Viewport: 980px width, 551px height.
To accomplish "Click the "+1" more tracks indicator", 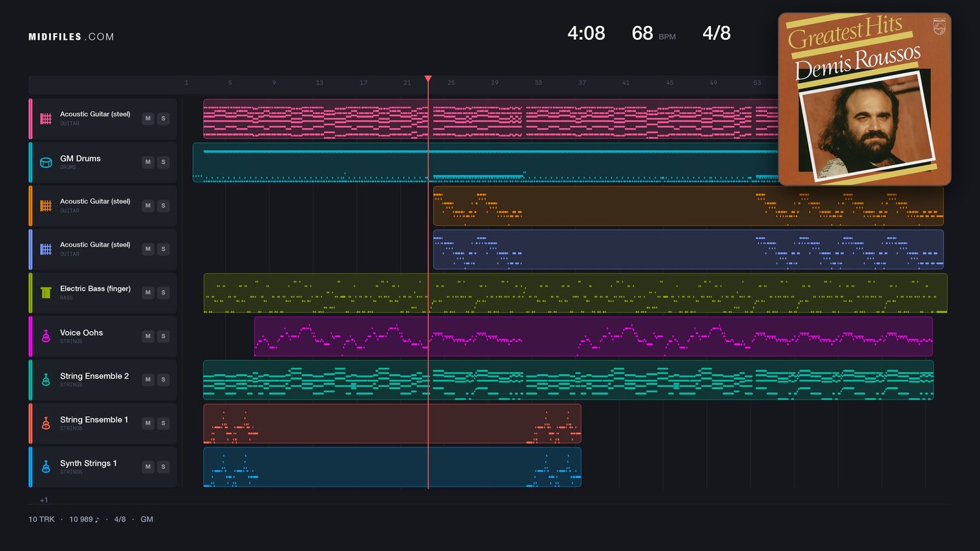I will pyautogui.click(x=44, y=500).
